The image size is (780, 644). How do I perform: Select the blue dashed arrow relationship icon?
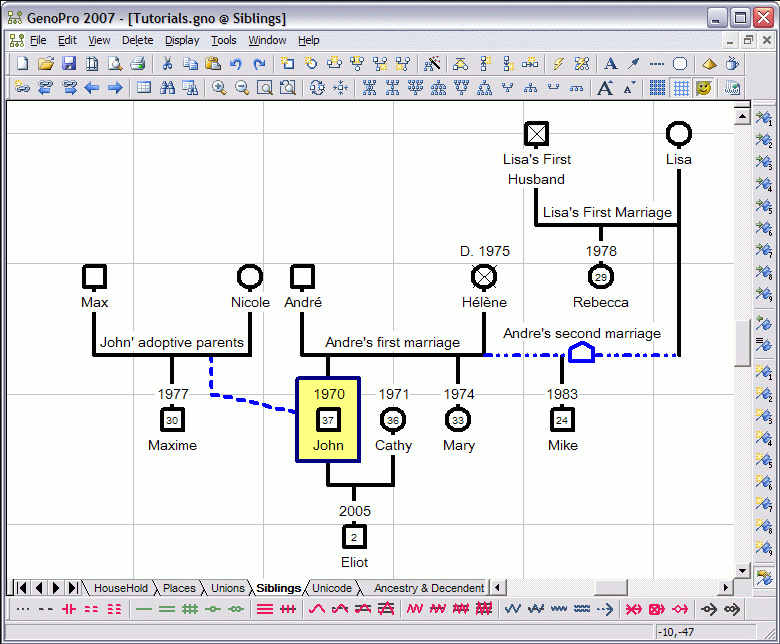605,609
